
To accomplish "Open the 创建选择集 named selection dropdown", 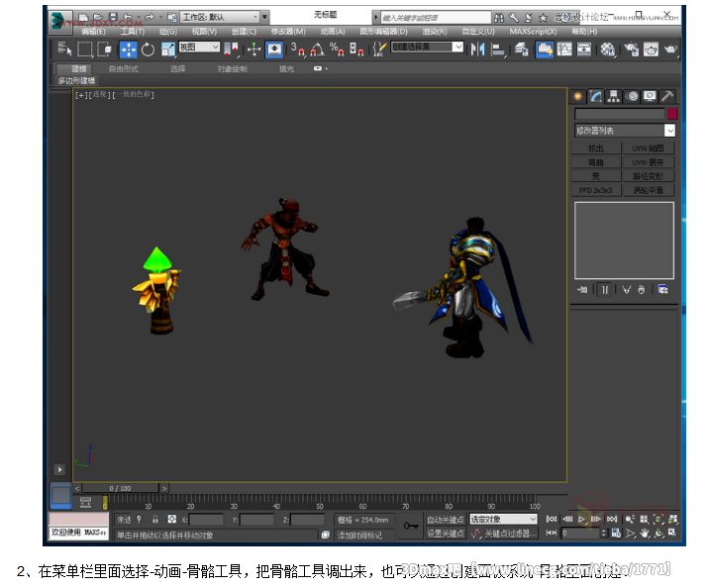I will (427, 47).
